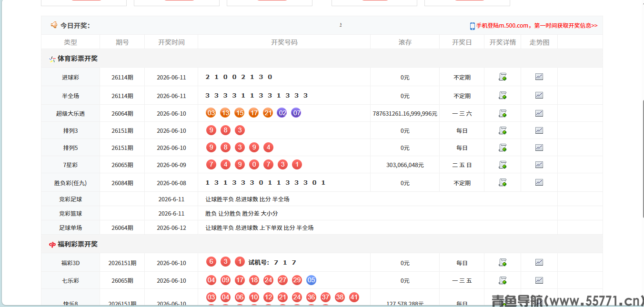644x307 pixels.
Task: Open draw details icon for 进球彩
Action: (x=503, y=77)
